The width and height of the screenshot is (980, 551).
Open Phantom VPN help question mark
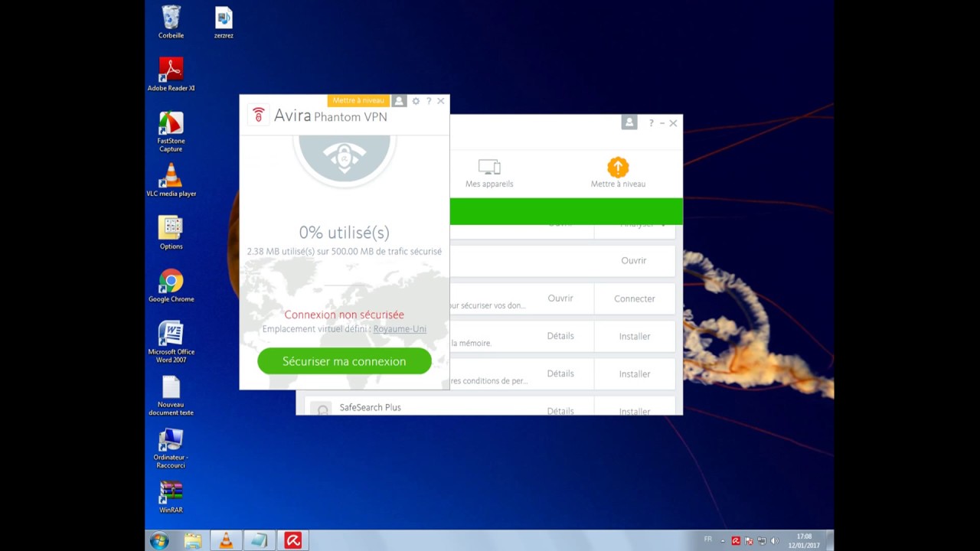click(x=429, y=101)
